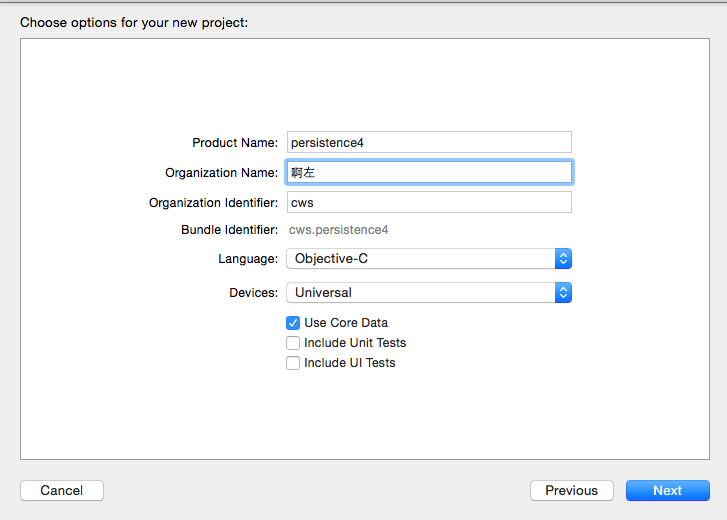Uncheck the Use Core Data checkbox
Image resolution: width=727 pixels, height=520 pixels.
pyautogui.click(x=293, y=323)
